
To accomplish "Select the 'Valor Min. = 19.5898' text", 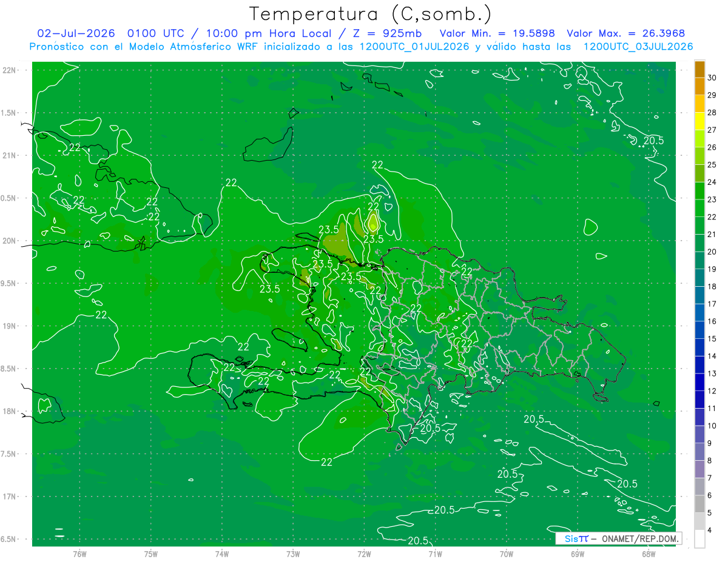I will (497, 33).
